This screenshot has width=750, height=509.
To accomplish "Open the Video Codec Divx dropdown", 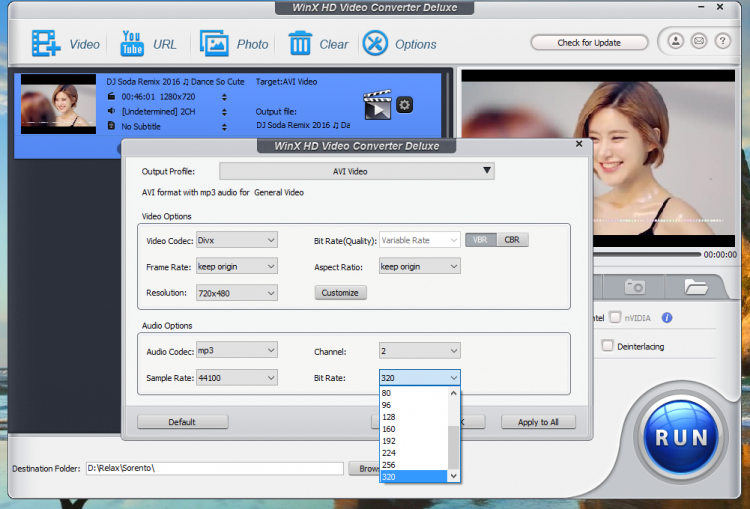I will tap(237, 240).
